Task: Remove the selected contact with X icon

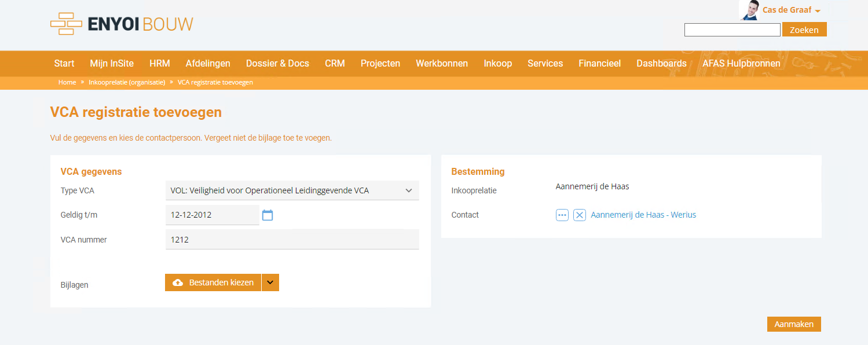Action: click(580, 215)
